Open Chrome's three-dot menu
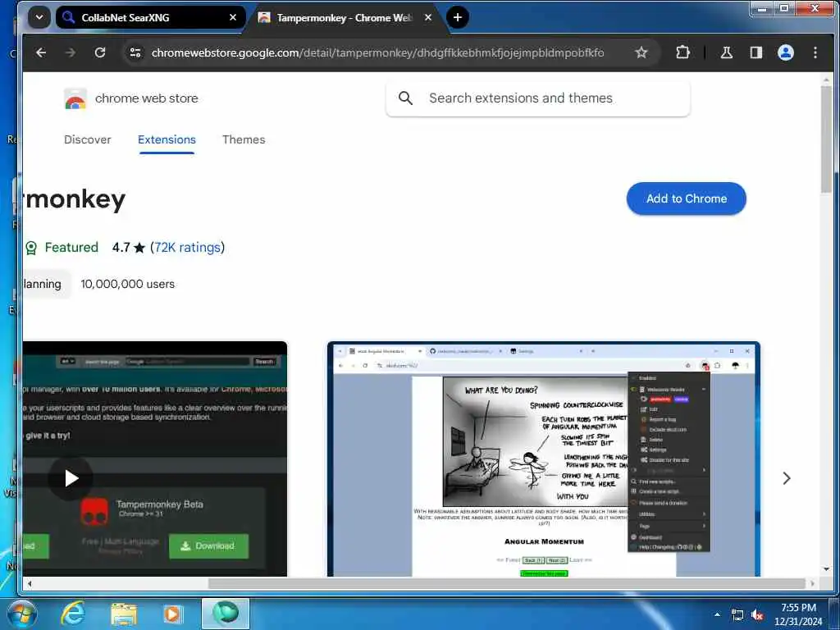 pyautogui.click(x=815, y=52)
